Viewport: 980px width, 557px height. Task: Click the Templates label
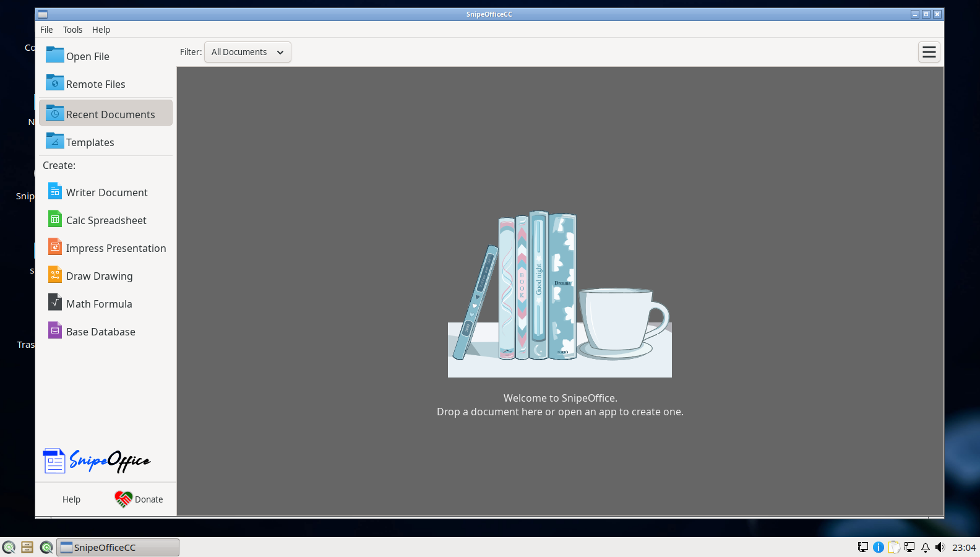[x=90, y=142]
